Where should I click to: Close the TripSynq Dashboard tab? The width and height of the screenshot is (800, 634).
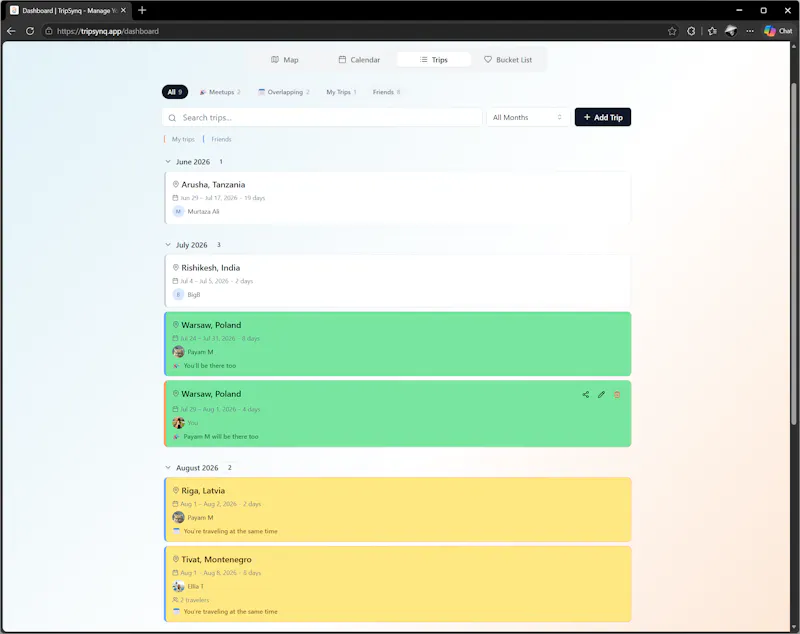[123, 10]
